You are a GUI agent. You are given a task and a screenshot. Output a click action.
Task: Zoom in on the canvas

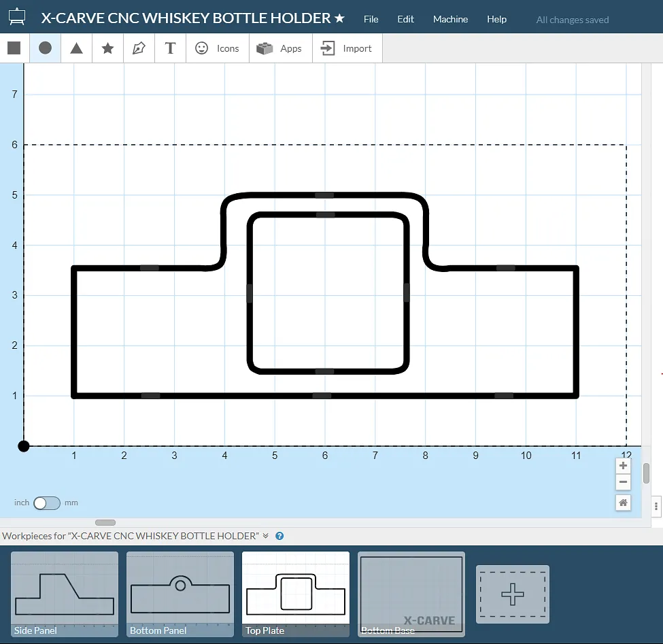[623, 466]
